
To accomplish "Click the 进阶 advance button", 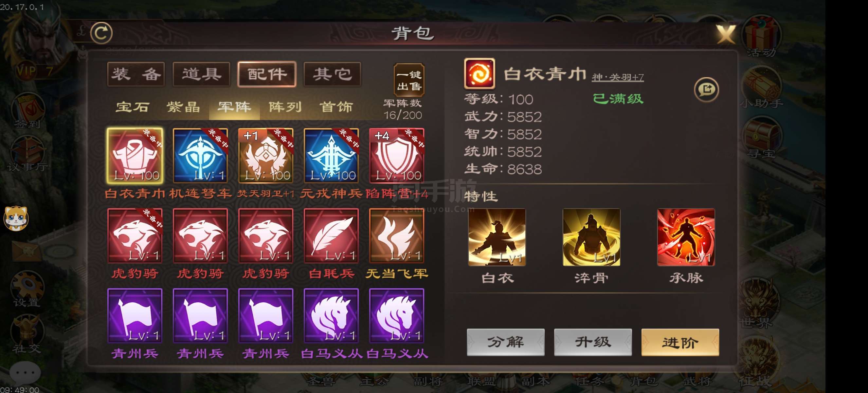I will (x=680, y=342).
